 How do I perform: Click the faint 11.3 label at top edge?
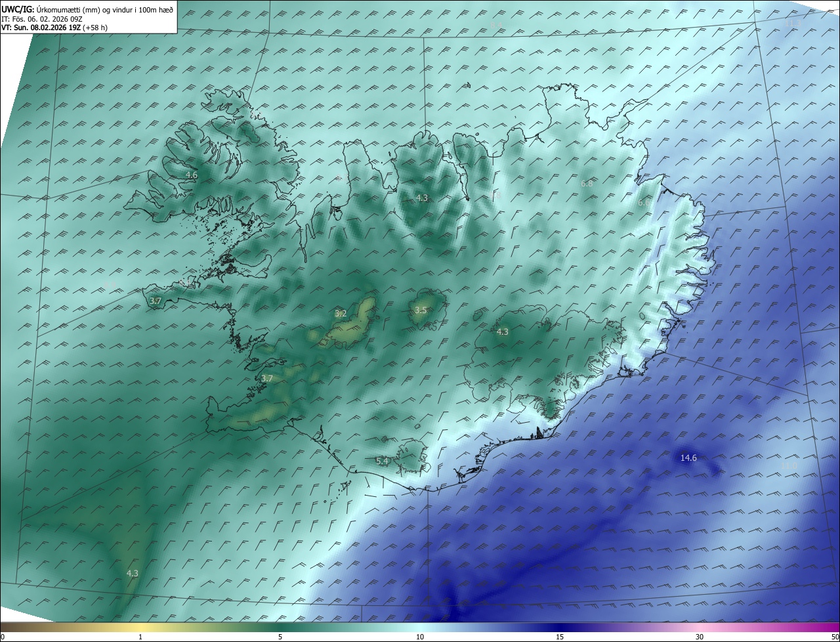click(793, 24)
